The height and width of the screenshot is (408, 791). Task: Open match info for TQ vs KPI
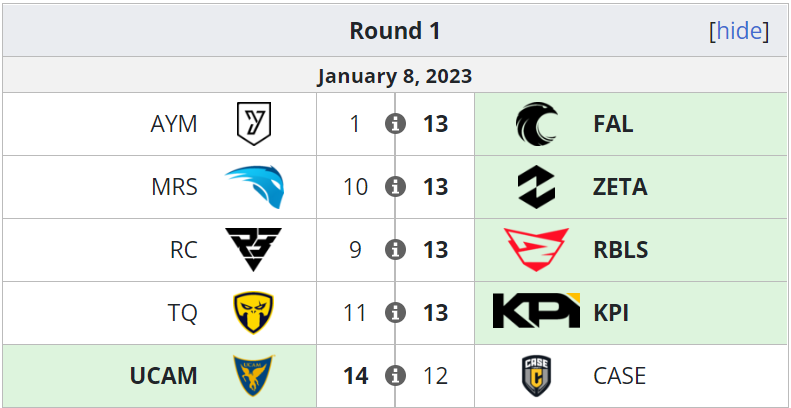pyautogui.click(x=396, y=313)
